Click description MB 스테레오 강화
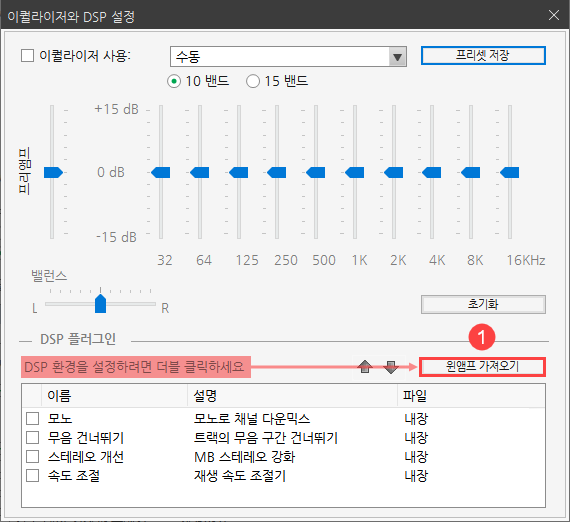Screen dimensions: 570x522 (x=244, y=457)
